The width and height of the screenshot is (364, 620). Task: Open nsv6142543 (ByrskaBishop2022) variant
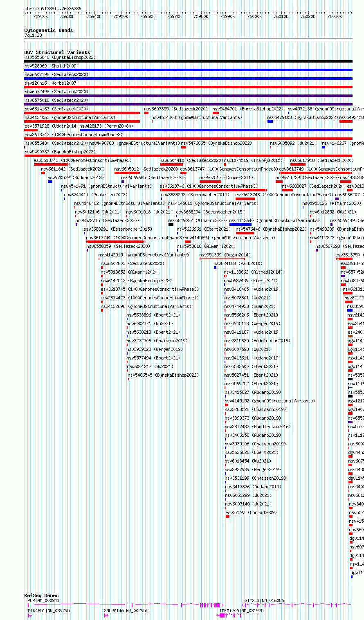click(136, 281)
